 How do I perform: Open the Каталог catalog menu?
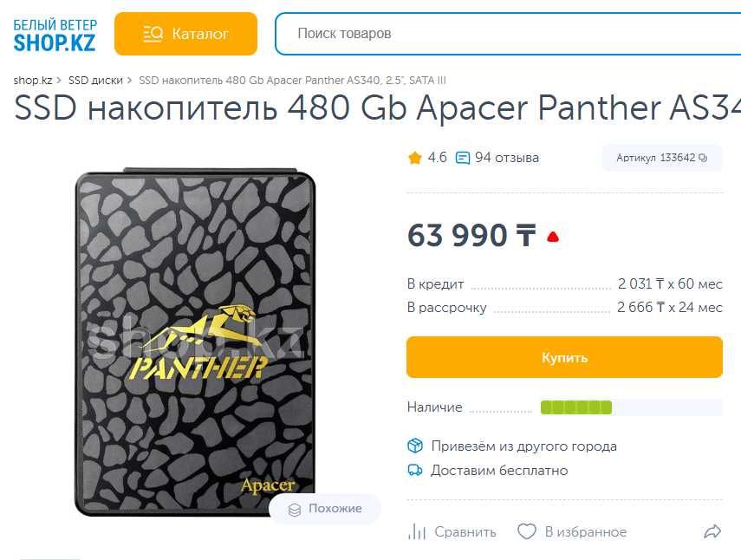(x=185, y=34)
